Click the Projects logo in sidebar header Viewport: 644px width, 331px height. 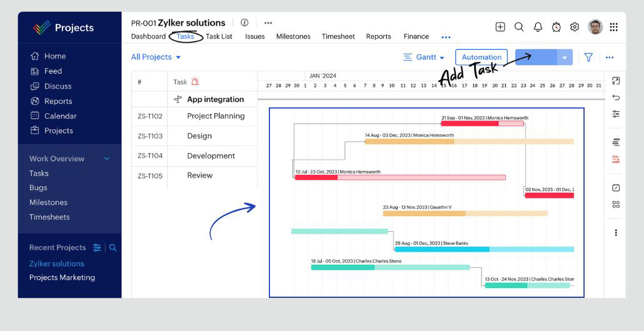pos(42,27)
